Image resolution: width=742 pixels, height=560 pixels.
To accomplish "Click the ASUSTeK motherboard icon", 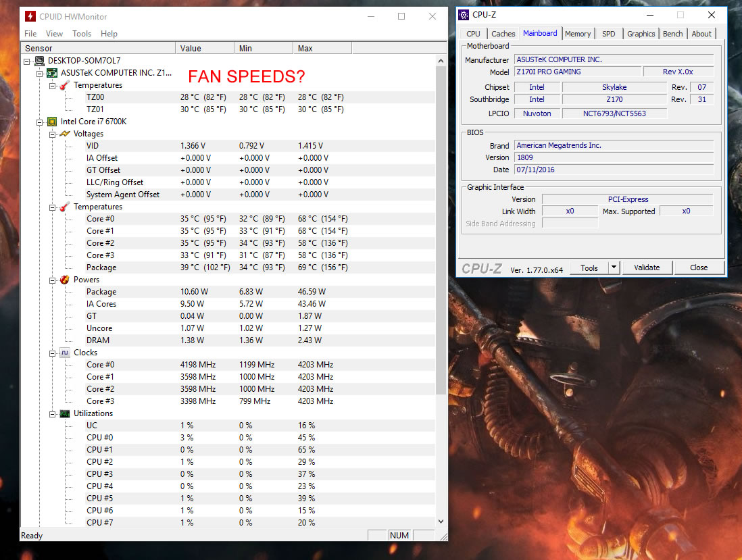I will [x=52, y=73].
